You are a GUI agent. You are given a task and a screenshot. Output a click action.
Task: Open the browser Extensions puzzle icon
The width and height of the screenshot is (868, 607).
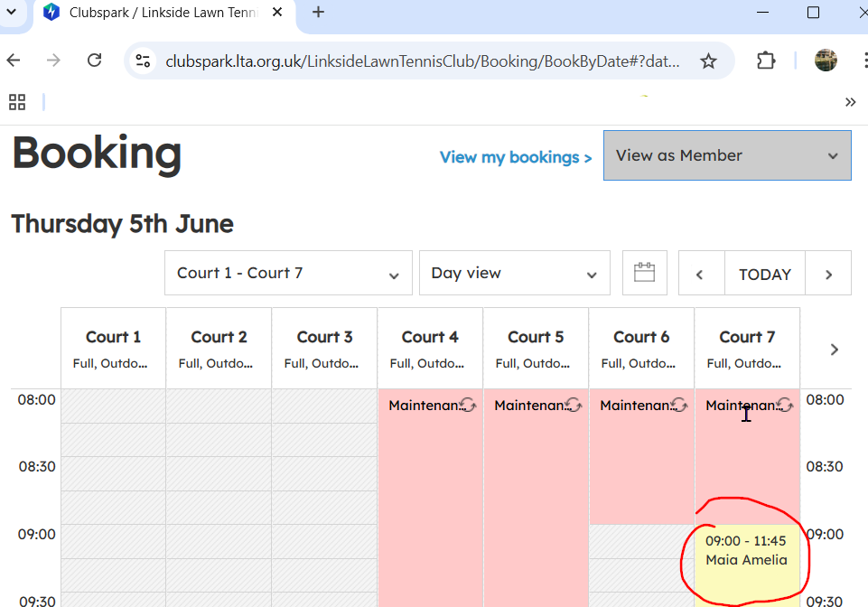coord(766,61)
